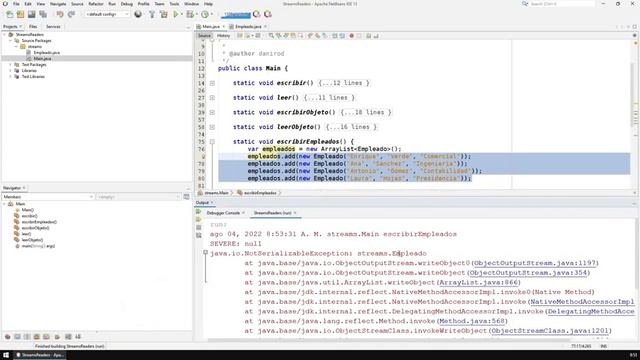
Task: Click the red record macro icon in editor toolbar
Action: click(351, 36)
